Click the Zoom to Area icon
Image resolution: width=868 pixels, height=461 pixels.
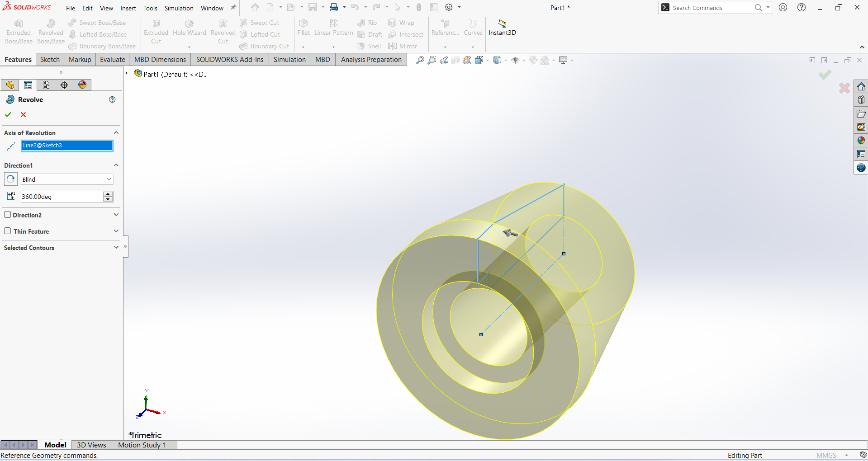432,60
